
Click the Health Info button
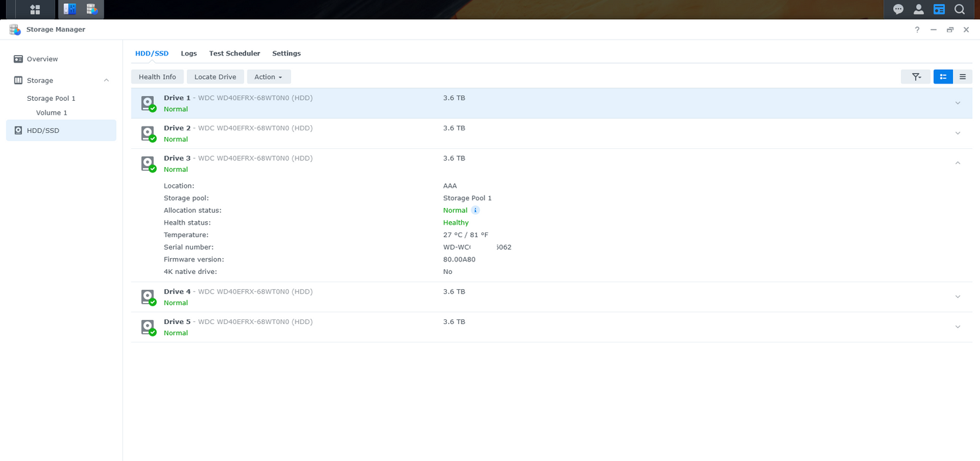(157, 76)
